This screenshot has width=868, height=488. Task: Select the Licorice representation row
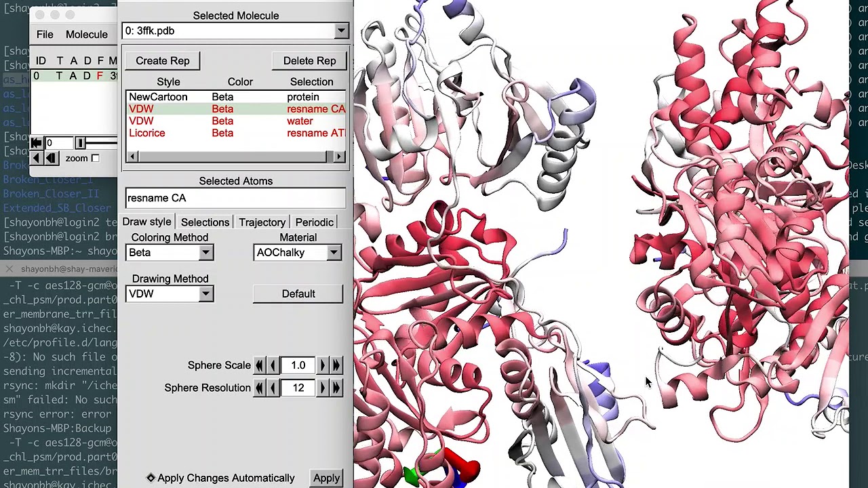237,134
